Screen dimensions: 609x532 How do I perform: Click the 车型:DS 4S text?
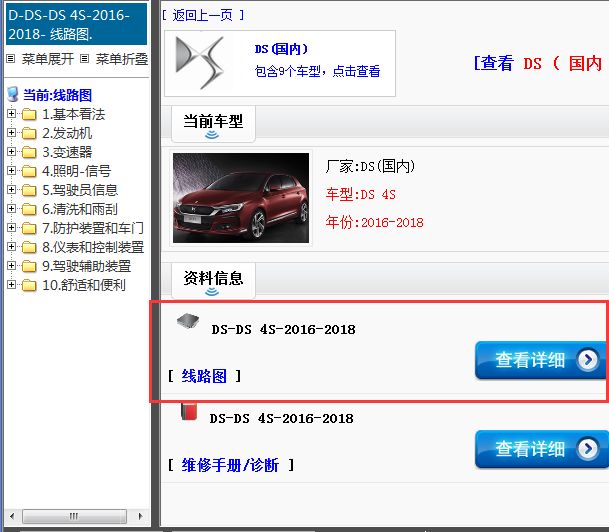click(x=361, y=194)
